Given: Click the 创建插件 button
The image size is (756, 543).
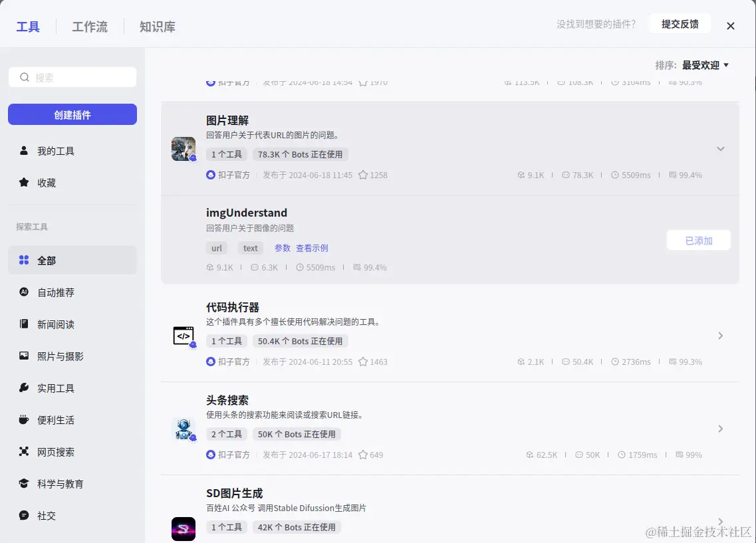Looking at the screenshot, I should 72,114.
